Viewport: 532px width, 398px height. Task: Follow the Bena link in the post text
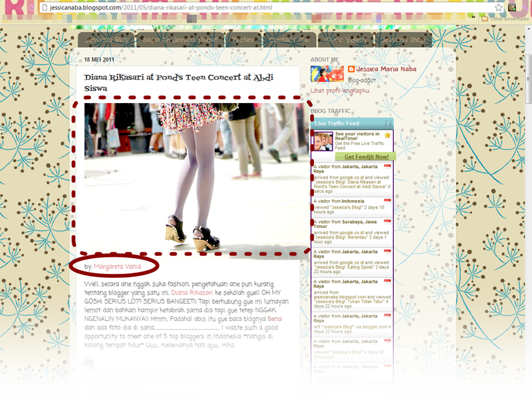click(x=275, y=319)
